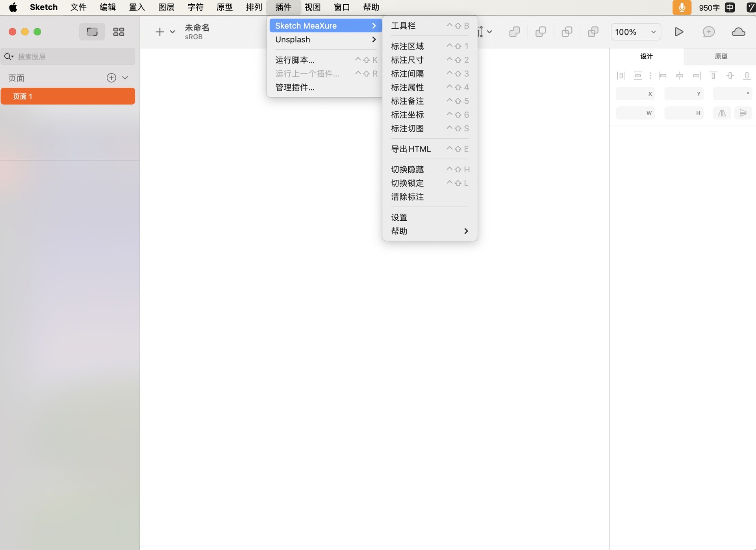Click the distribute horizontally icon
Screen dimensions: 756x550
point(621,76)
